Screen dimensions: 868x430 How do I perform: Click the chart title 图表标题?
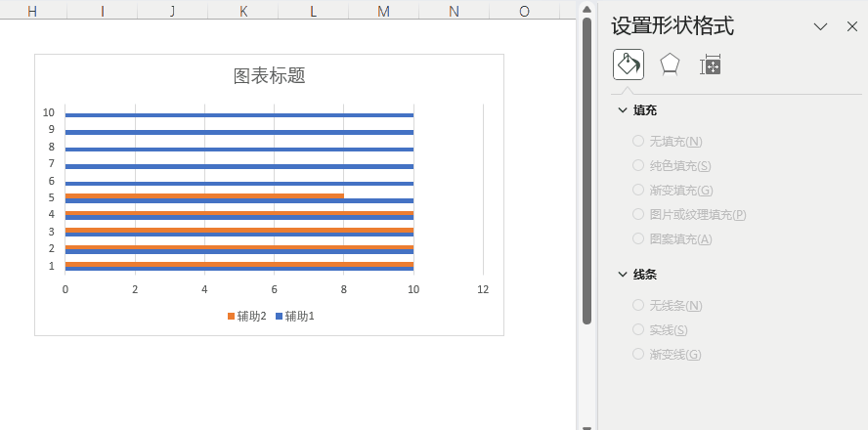tap(270, 76)
